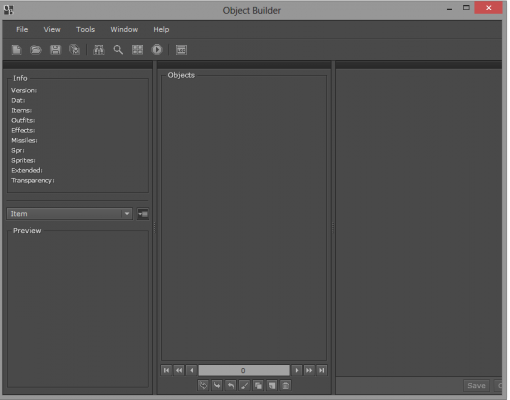Click the magnifying glass toolbar icon
Image resolution: width=510 pixels, height=400 pixels.
[x=118, y=50]
